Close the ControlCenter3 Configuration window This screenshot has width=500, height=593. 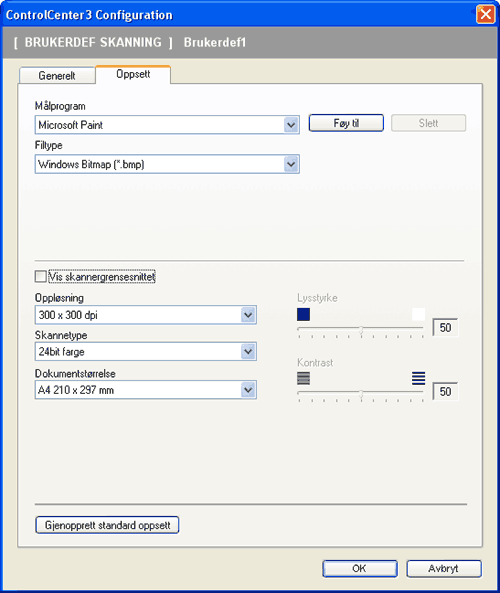tap(486, 15)
